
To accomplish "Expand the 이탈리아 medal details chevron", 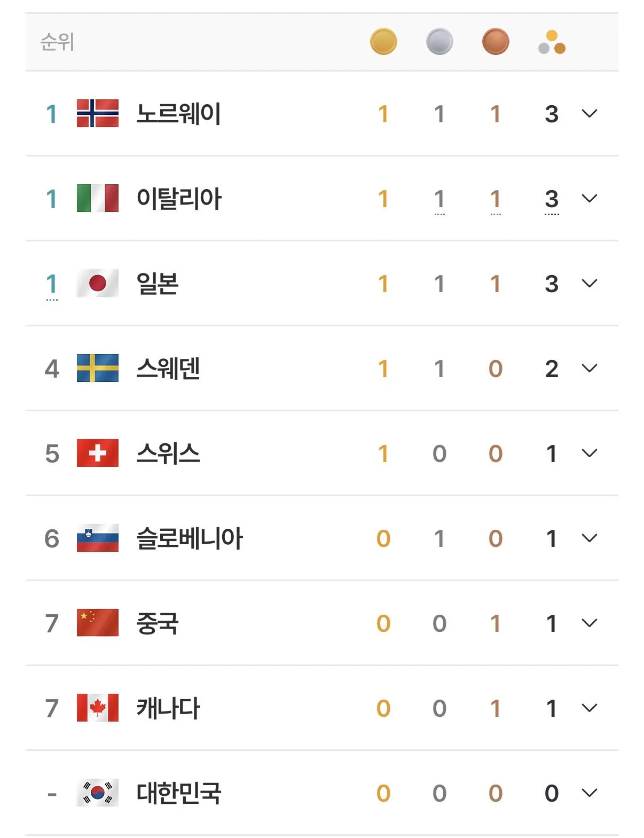I will (589, 198).
